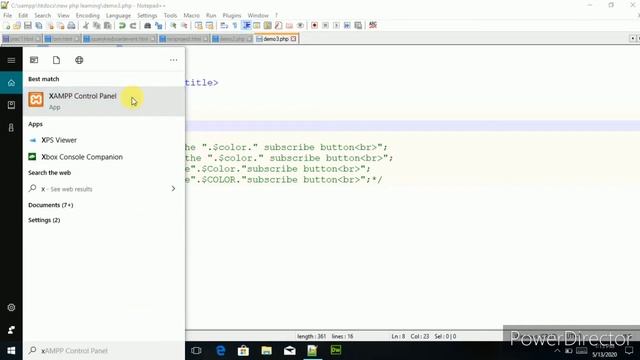This screenshot has width=640, height=360.
Task: Open Find with the binoculars icon
Action: coord(147,25)
